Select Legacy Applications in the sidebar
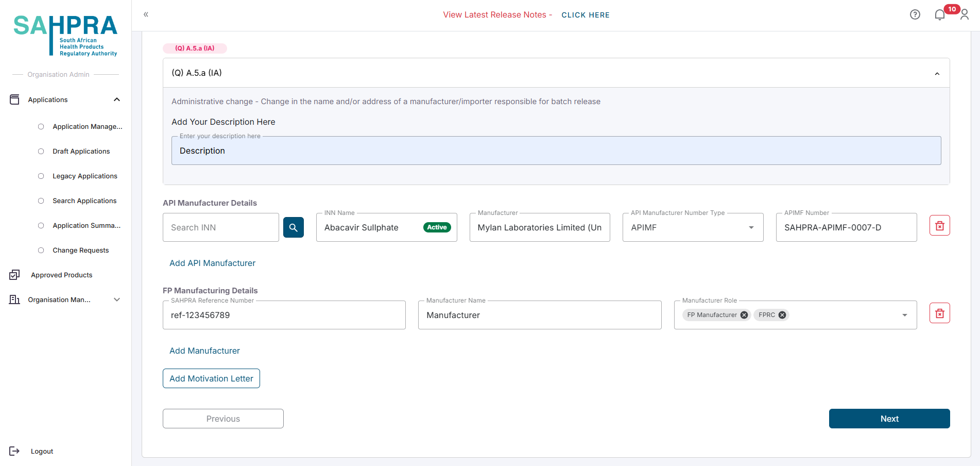The image size is (980, 466). point(84,176)
